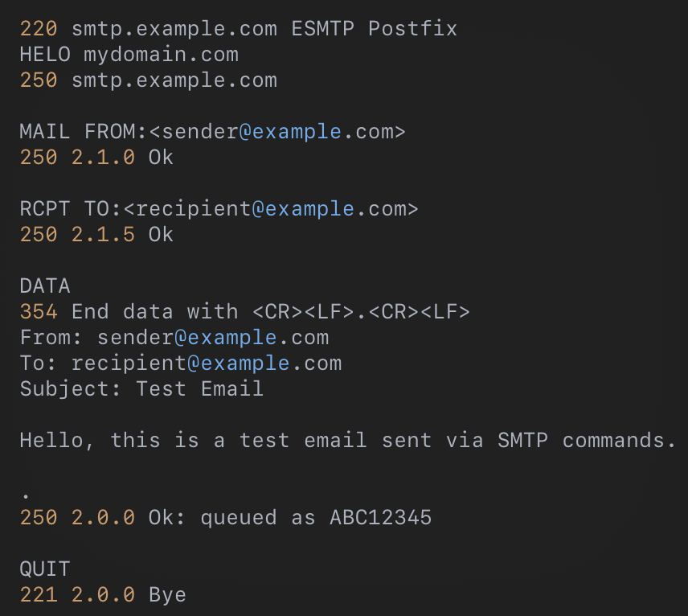Click the Subject: Test Email line
Viewport: 688px width, 616px height.
[141, 389]
